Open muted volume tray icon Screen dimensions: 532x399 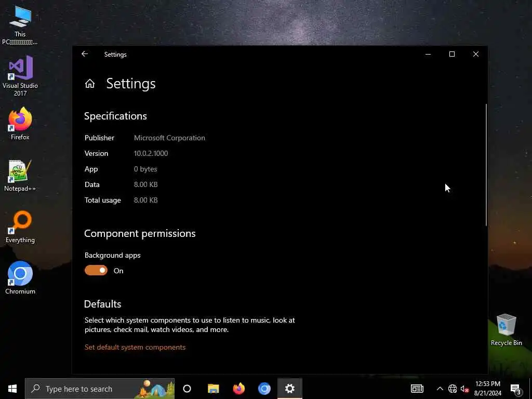pos(464,389)
